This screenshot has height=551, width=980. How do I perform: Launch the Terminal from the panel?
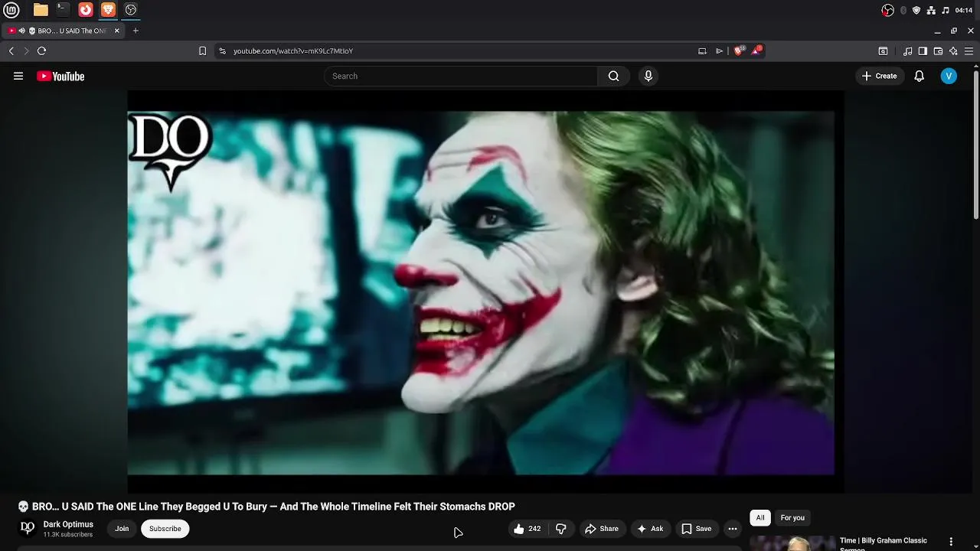(x=63, y=10)
